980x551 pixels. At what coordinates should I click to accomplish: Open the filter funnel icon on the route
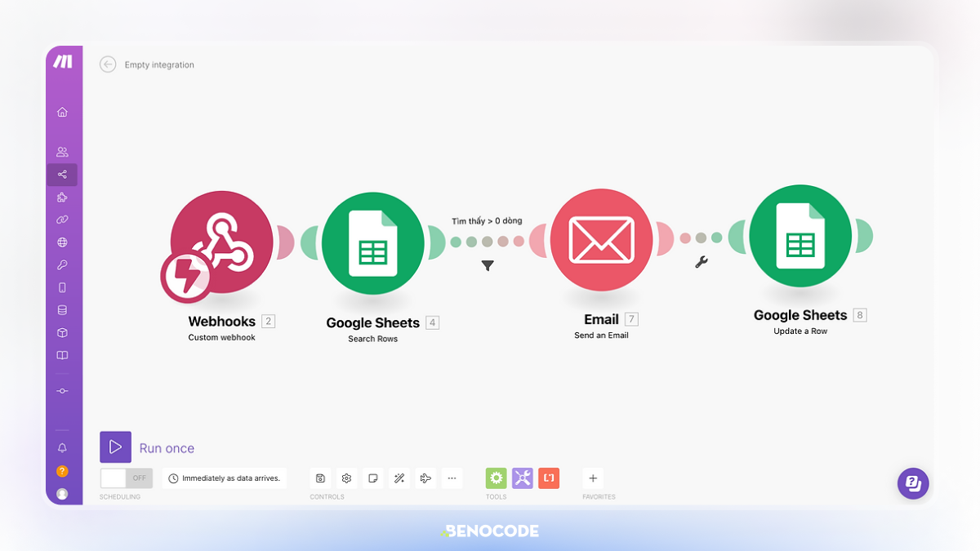click(488, 266)
